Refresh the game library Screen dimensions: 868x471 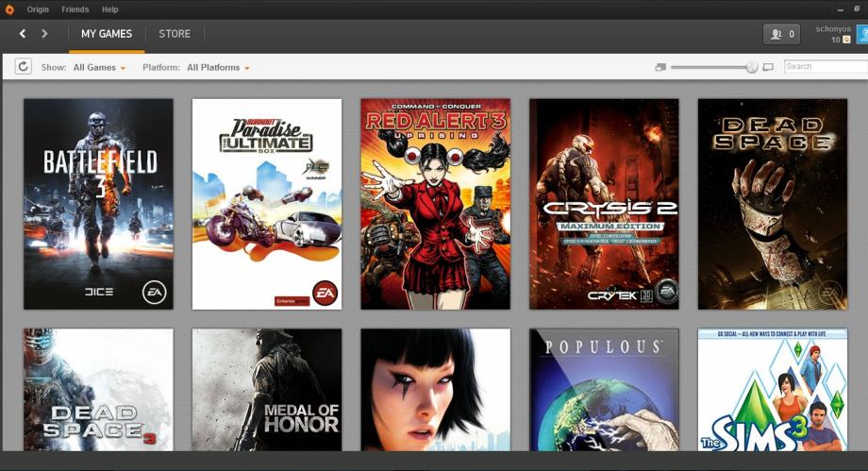pyautogui.click(x=23, y=67)
